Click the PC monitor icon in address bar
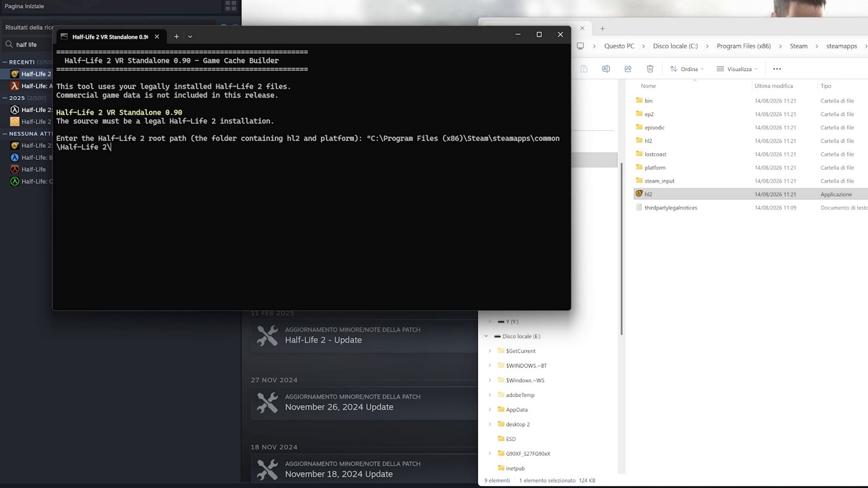The width and height of the screenshot is (868, 488). 580,46
